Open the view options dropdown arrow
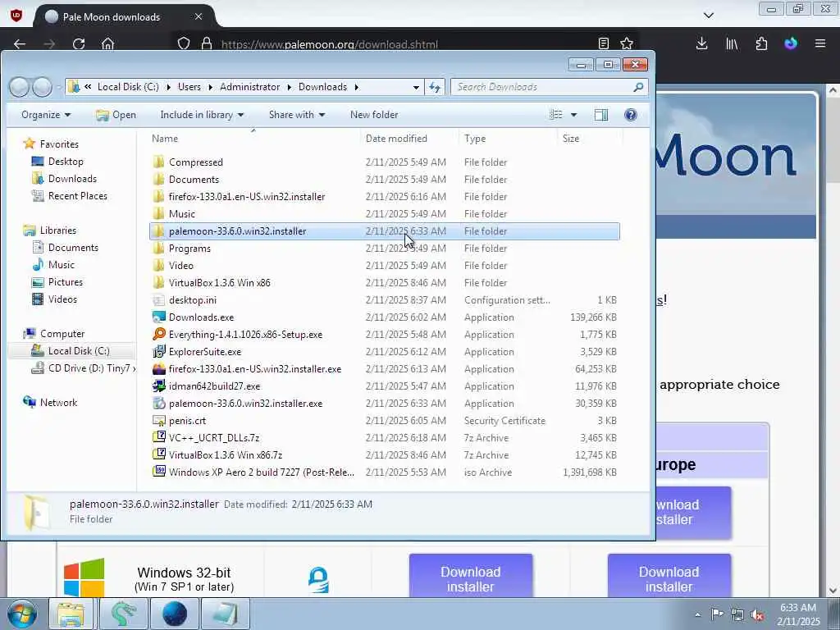 573,115
